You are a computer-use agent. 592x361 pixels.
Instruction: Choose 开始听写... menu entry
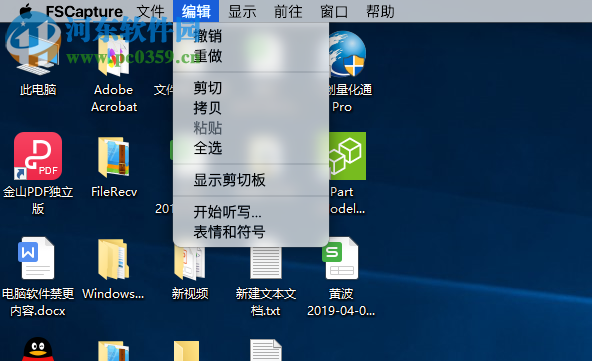(x=251, y=212)
